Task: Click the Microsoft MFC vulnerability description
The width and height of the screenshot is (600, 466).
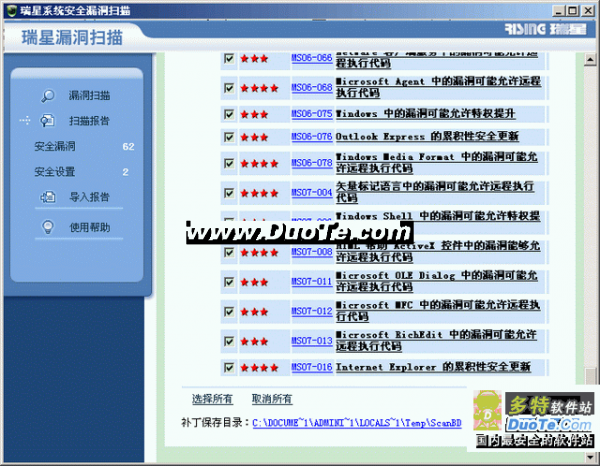Action: click(438, 311)
